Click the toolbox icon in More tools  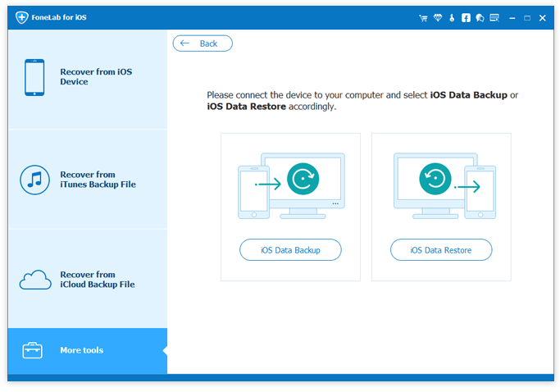(x=32, y=350)
